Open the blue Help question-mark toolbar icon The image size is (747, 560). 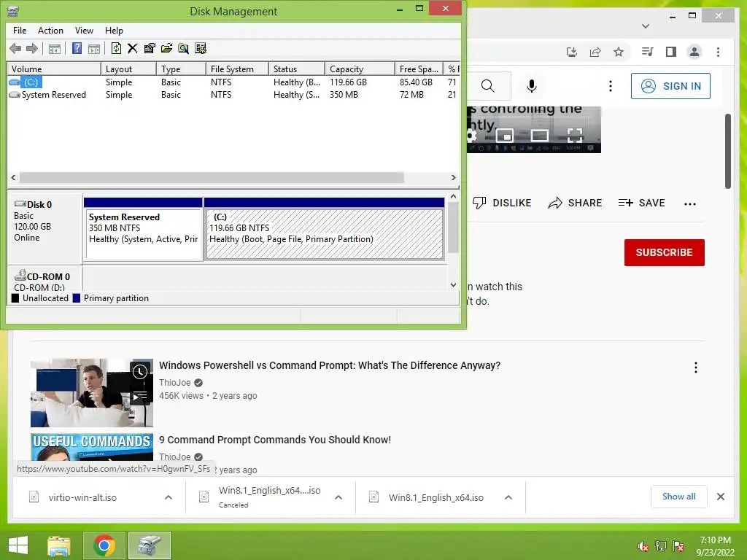[77, 48]
